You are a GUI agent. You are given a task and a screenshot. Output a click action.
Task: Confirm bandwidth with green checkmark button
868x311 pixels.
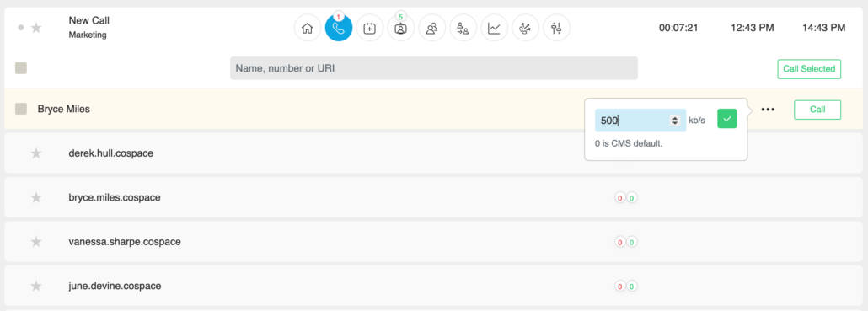pos(726,119)
